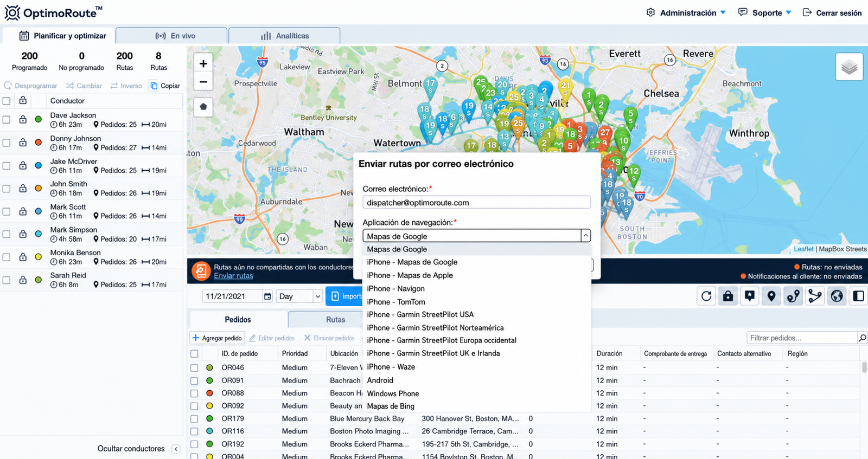Click the starred note toolbar icon

pos(750,296)
